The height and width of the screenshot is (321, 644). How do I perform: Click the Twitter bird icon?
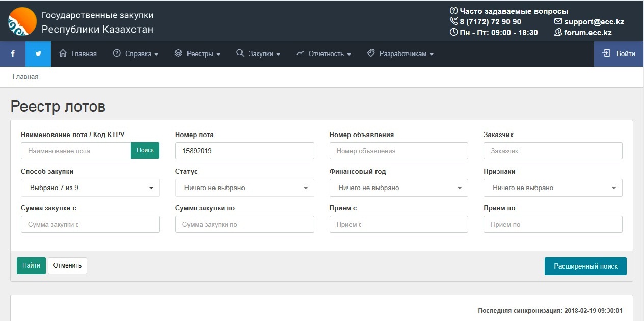(x=38, y=54)
